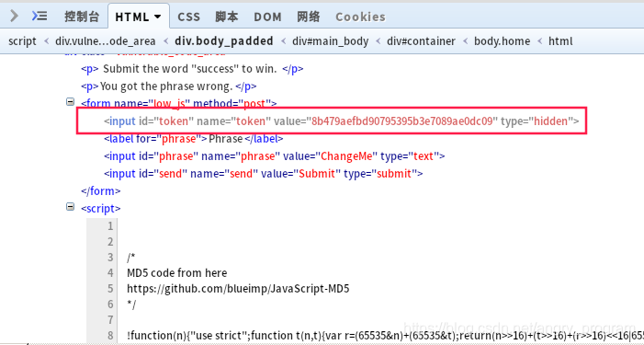Click the gray forward arrow icon
The width and height of the screenshot is (644, 345).
pos(15,16)
